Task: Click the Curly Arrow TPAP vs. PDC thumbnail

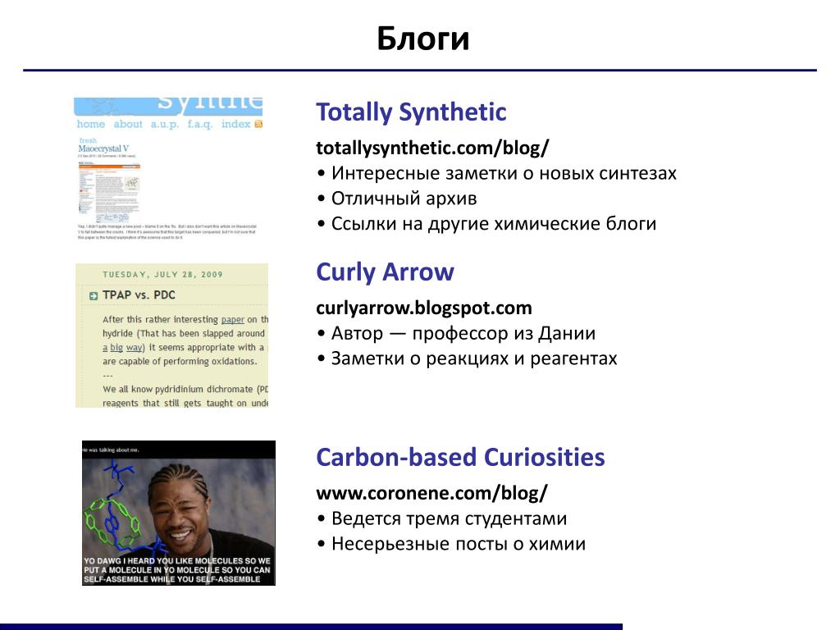Action: [x=171, y=336]
